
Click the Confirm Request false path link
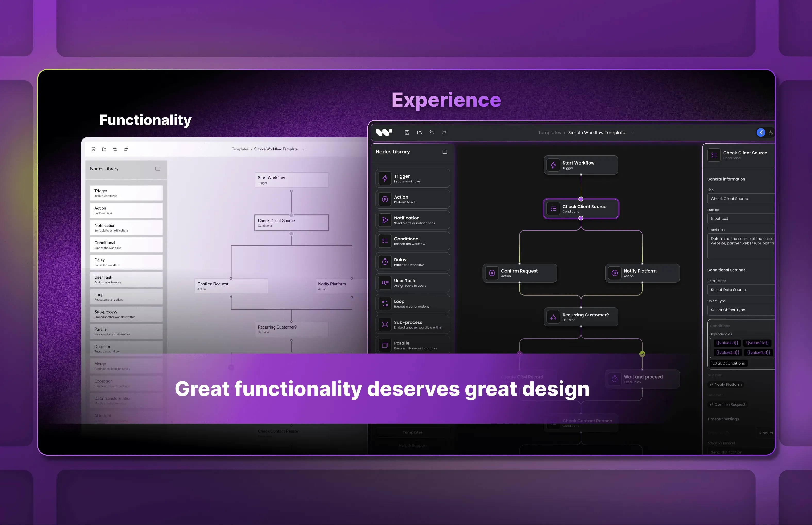[x=727, y=405]
